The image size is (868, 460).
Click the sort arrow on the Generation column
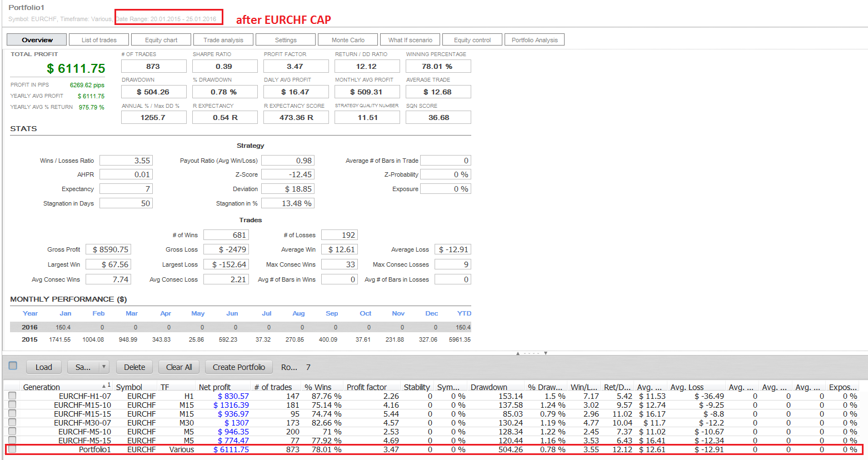tap(104, 386)
